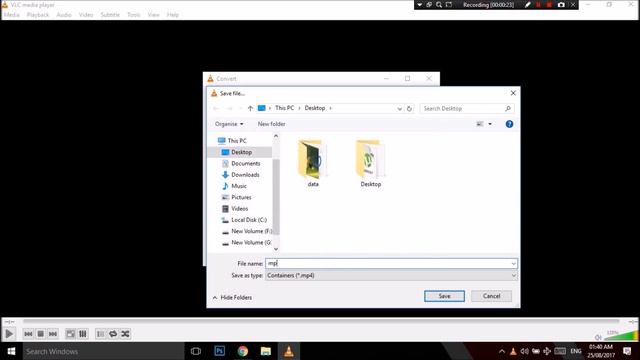The width and height of the screenshot is (640, 360).
Task: Open File Explorer from the taskbar
Action: click(x=266, y=351)
